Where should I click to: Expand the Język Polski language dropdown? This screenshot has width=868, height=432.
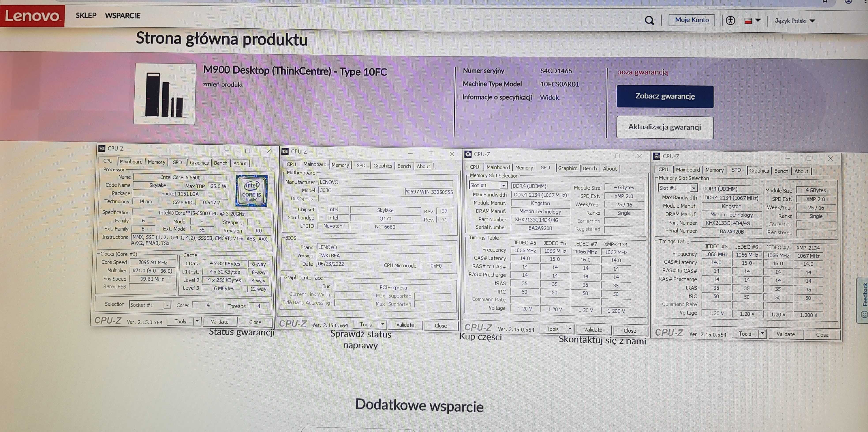point(795,21)
